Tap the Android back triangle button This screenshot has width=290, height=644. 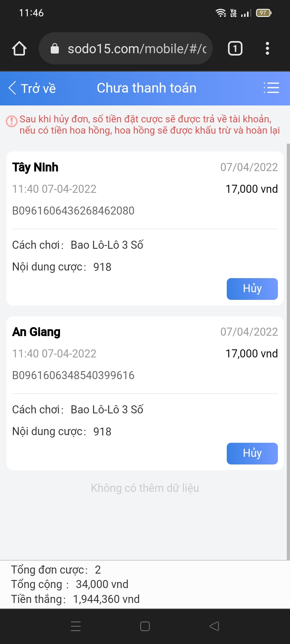coord(214,626)
